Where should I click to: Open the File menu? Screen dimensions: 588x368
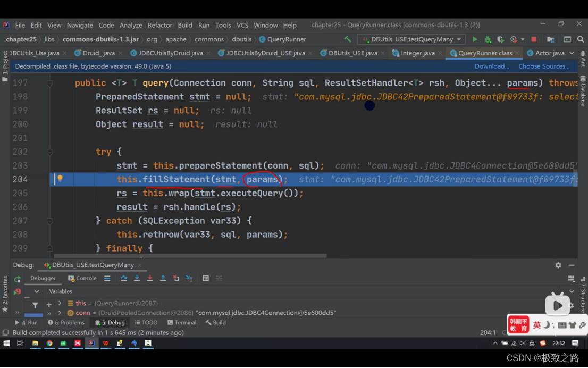click(x=20, y=25)
